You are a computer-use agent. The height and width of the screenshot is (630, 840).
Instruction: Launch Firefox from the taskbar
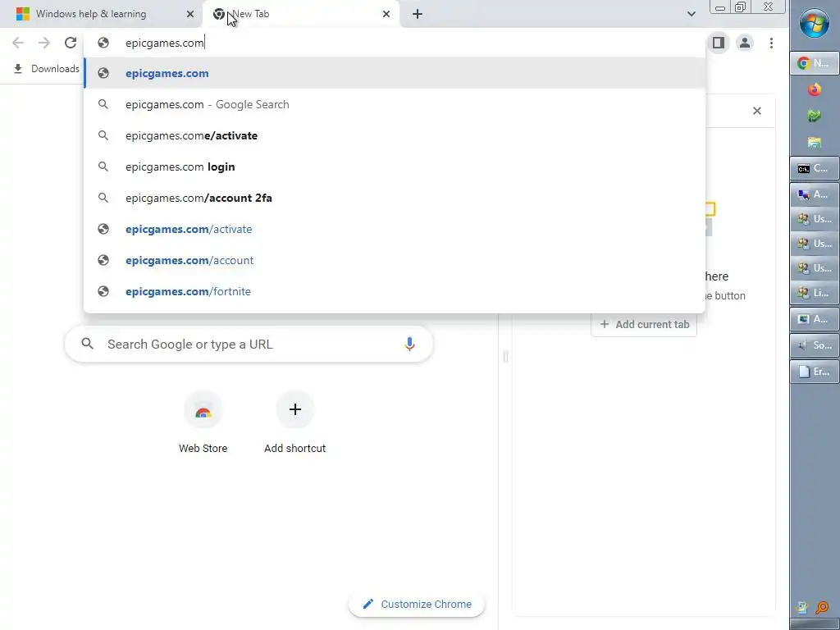point(815,89)
